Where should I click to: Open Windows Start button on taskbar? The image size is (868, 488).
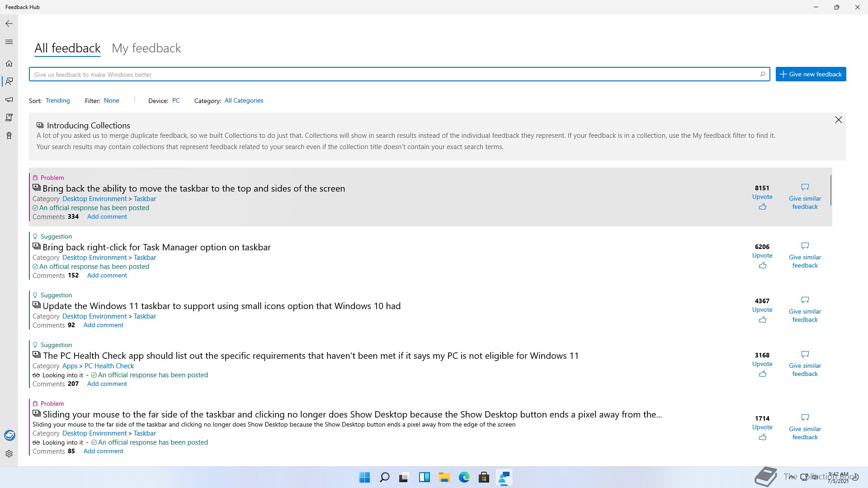[x=364, y=478]
